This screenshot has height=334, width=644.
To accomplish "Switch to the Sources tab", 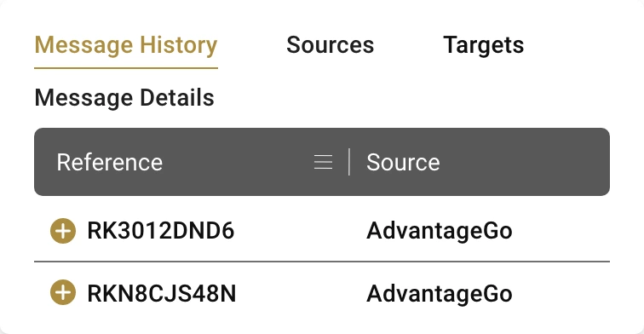I will point(331,45).
